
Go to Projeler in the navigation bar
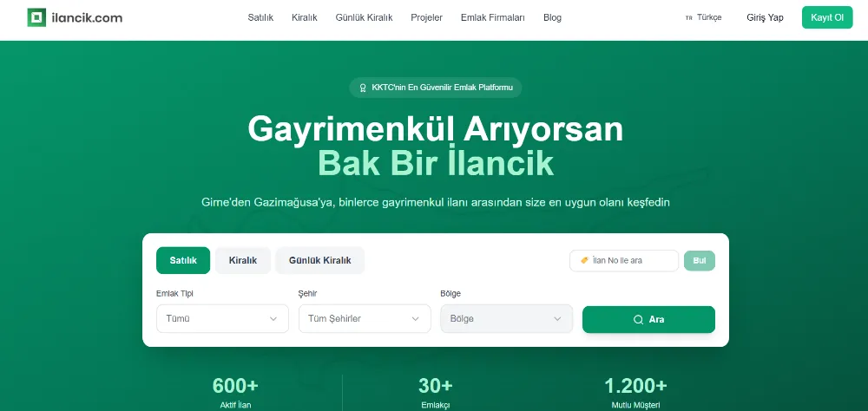(426, 17)
